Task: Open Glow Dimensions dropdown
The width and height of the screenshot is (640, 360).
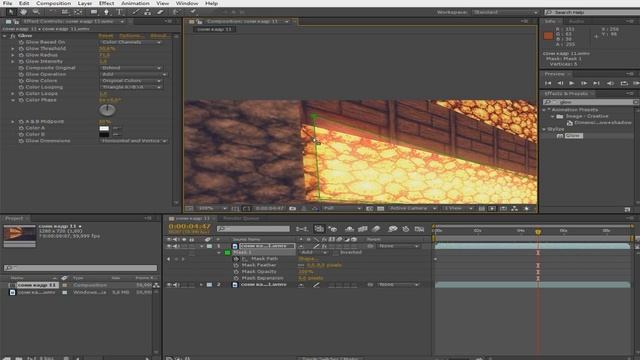Action: pyautogui.click(x=133, y=141)
